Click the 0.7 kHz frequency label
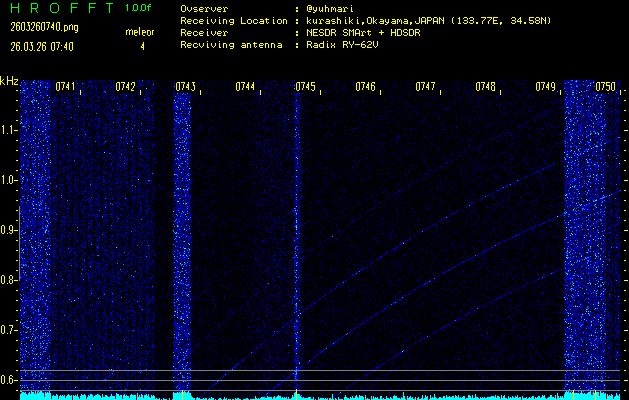 point(9,329)
